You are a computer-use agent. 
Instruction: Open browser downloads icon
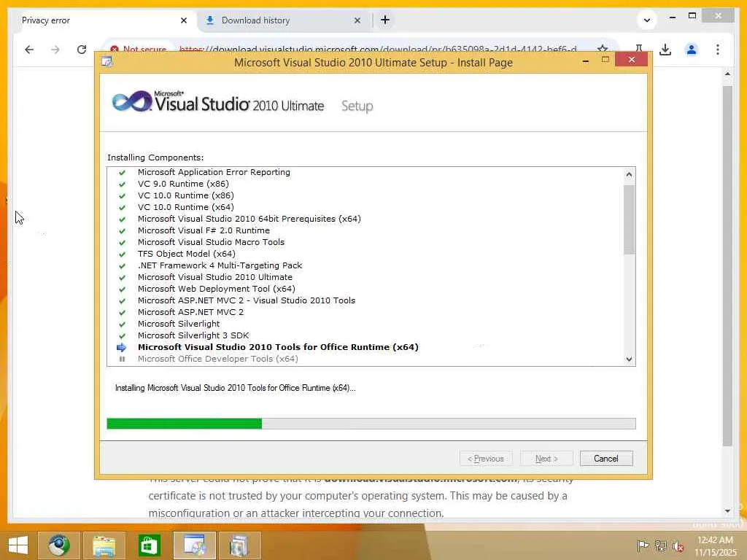[x=665, y=50]
